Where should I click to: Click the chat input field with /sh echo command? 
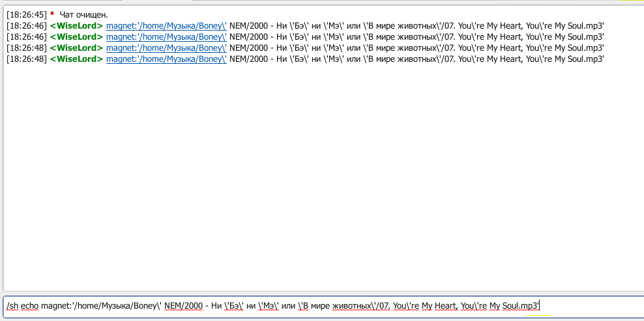pos(324,306)
